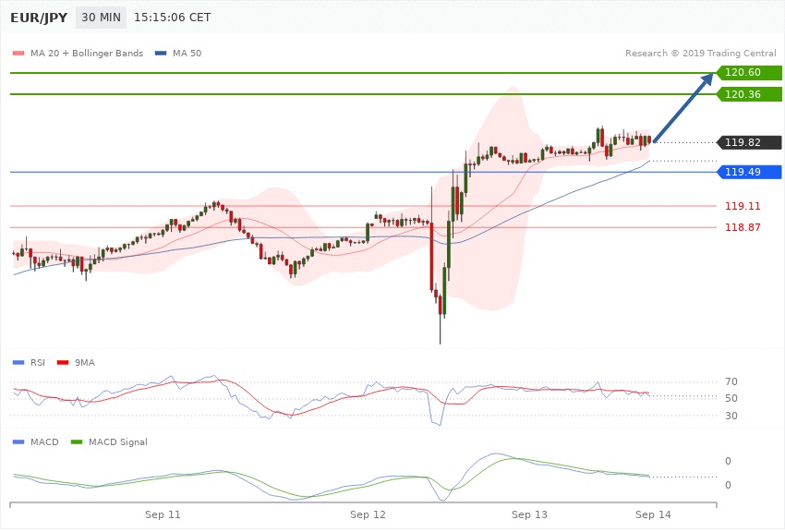Click the Sep 11 date axis label

[x=163, y=515]
